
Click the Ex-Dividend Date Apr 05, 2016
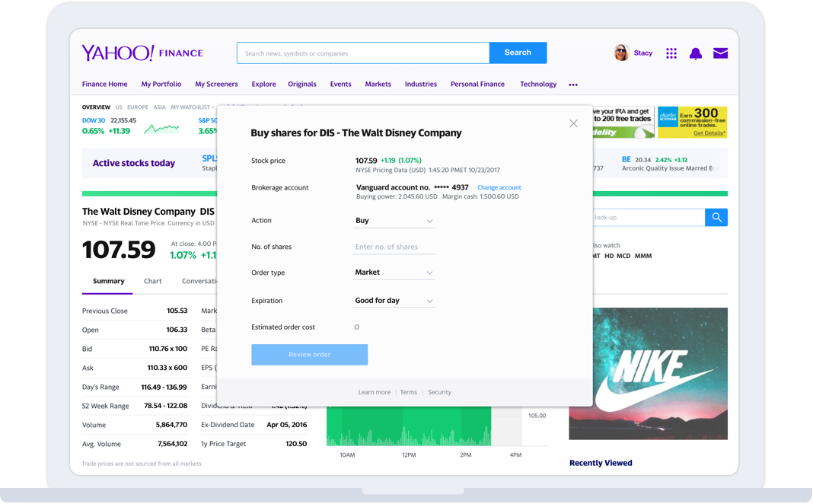pyautogui.click(x=287, y=425)
